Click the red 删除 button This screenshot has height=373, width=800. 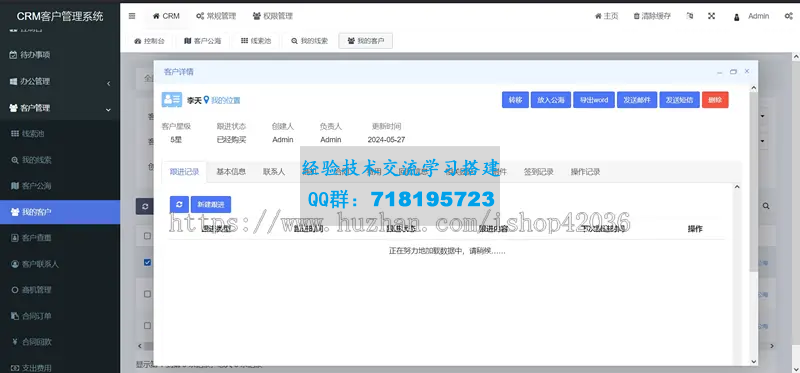coord(715,100)
